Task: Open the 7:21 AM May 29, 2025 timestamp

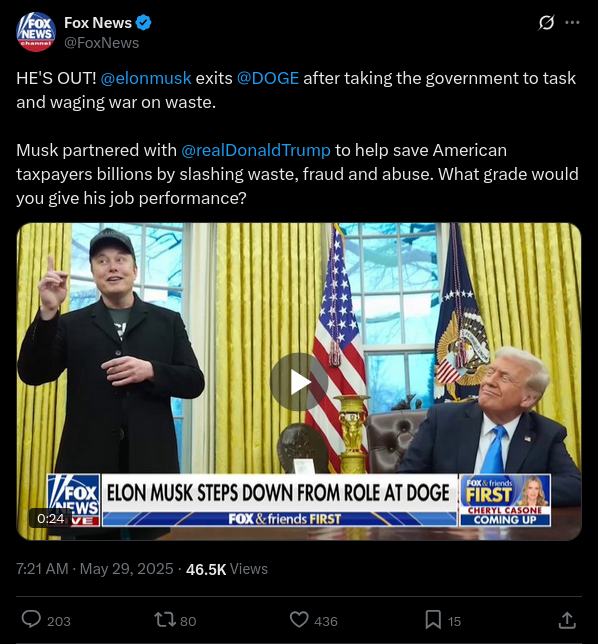Action: tap(94, 569)
